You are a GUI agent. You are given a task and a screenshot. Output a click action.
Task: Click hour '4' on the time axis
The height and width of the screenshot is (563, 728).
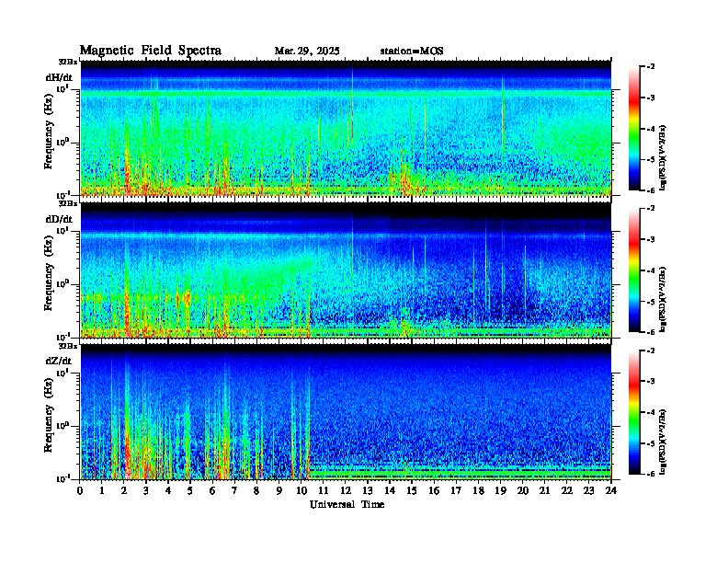tap(169, 490)
